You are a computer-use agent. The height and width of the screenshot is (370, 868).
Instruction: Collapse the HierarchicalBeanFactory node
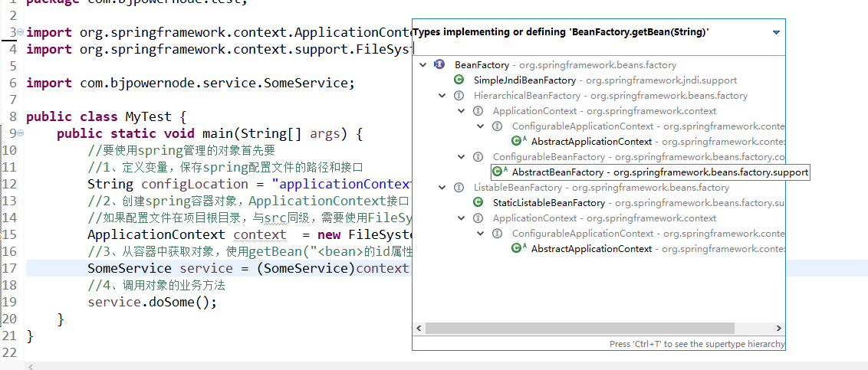tap(442, 96)
